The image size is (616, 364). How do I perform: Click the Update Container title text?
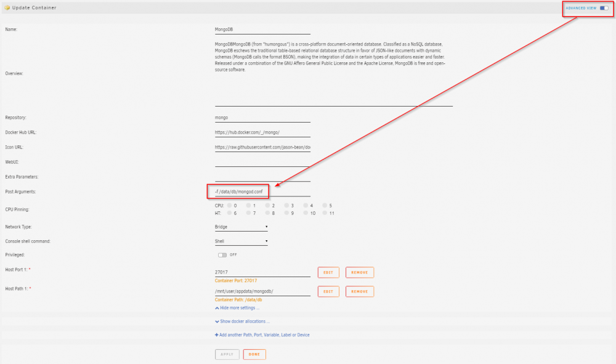tap(34, 7)
